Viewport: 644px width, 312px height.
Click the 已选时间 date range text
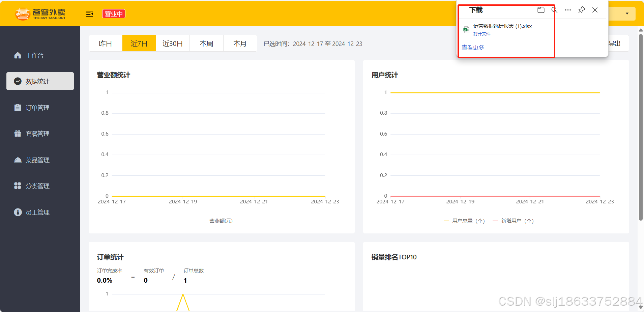313,44
